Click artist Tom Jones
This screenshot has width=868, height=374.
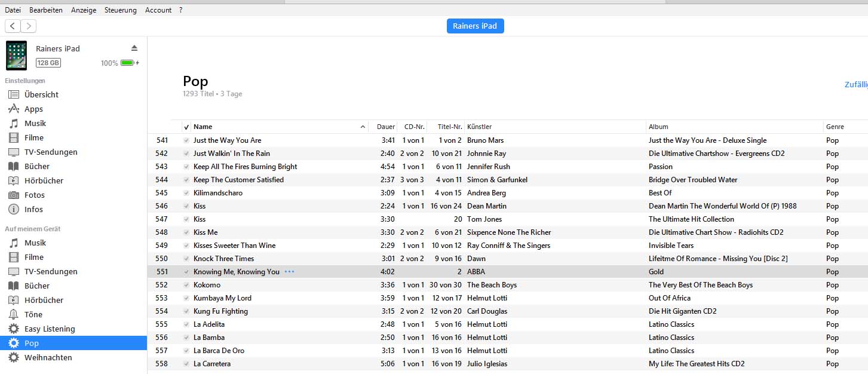pyautogui.click(x=484, y=219)
